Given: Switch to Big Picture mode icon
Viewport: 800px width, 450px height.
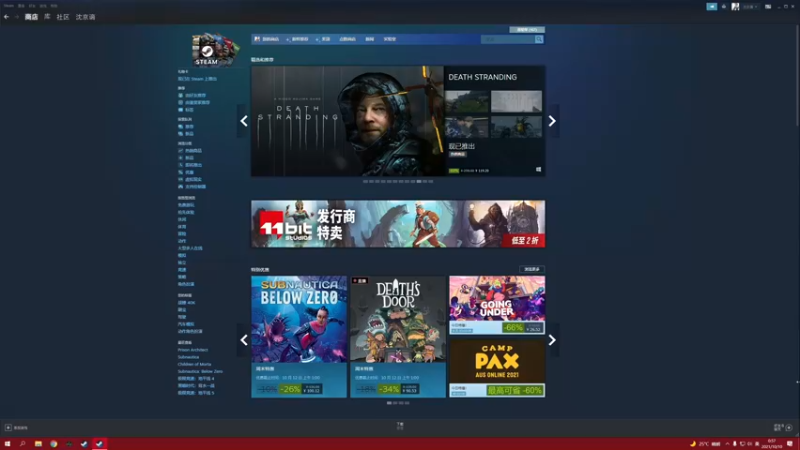Looking at the screenshot, I should 768,7.
